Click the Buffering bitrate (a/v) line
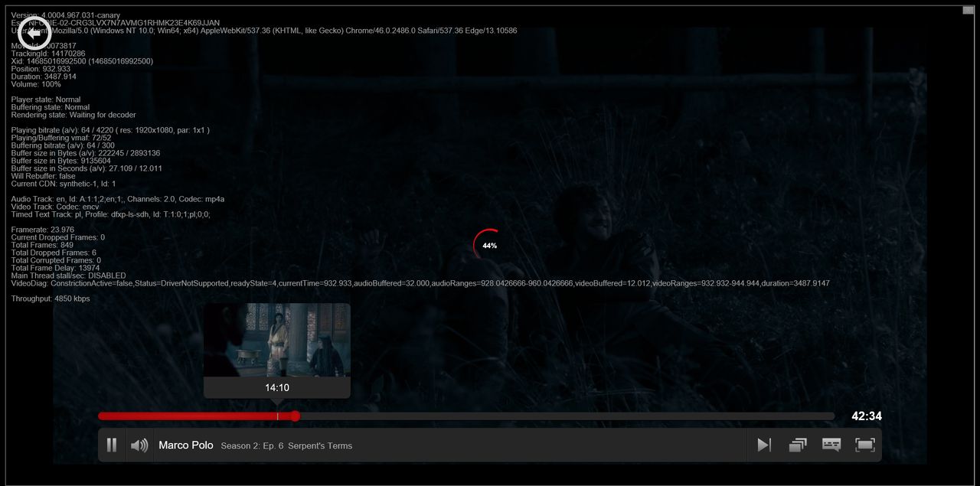980x486 pixels. pyautogui.click(x=63, y=145)
